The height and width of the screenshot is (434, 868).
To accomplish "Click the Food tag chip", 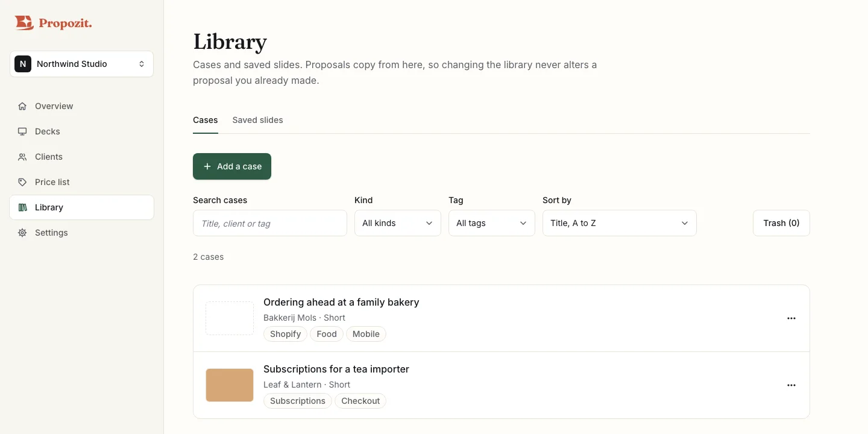I will (327, 334).
